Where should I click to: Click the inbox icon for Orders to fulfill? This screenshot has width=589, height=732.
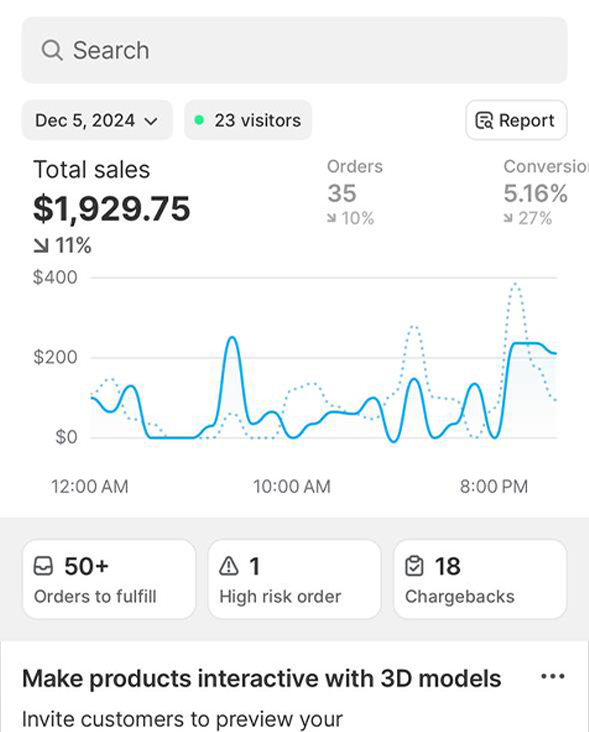pyautogui.click(x=43, y=566)
